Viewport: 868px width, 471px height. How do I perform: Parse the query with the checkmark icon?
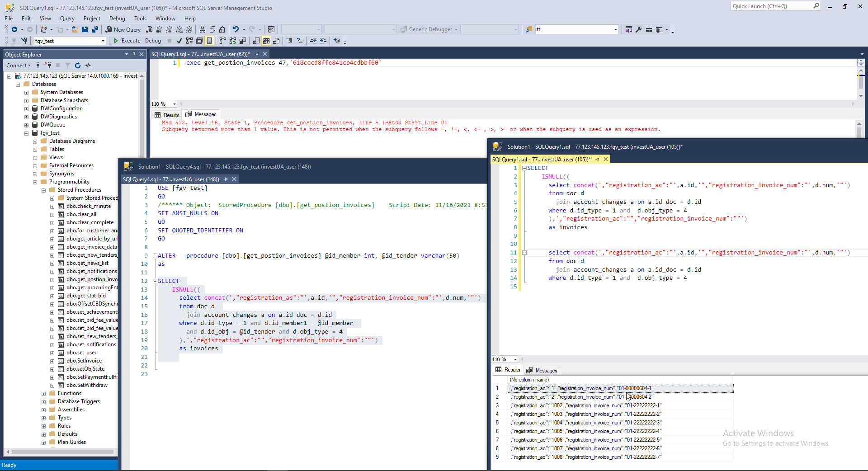pyautogui.click(x=179, y=41)
